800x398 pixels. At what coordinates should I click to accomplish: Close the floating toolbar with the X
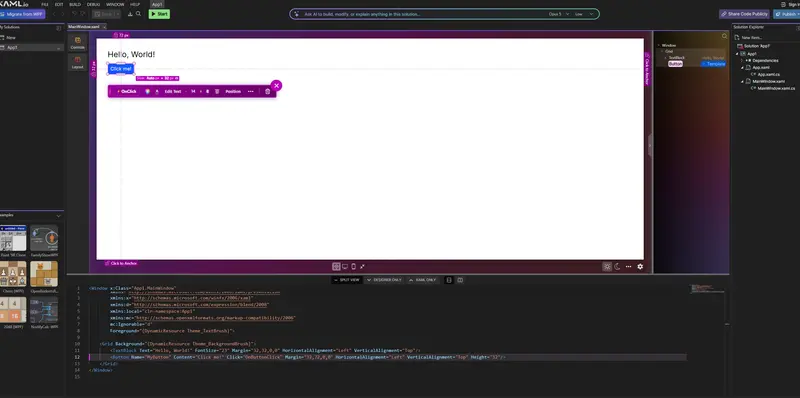click(x=276, y=86)
